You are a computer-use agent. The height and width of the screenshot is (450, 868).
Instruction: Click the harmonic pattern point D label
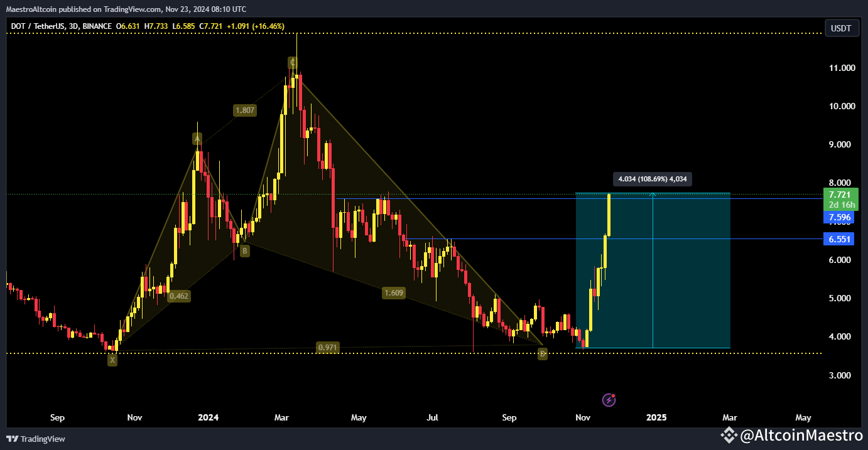pyautogui.click(x=543, y=355)
